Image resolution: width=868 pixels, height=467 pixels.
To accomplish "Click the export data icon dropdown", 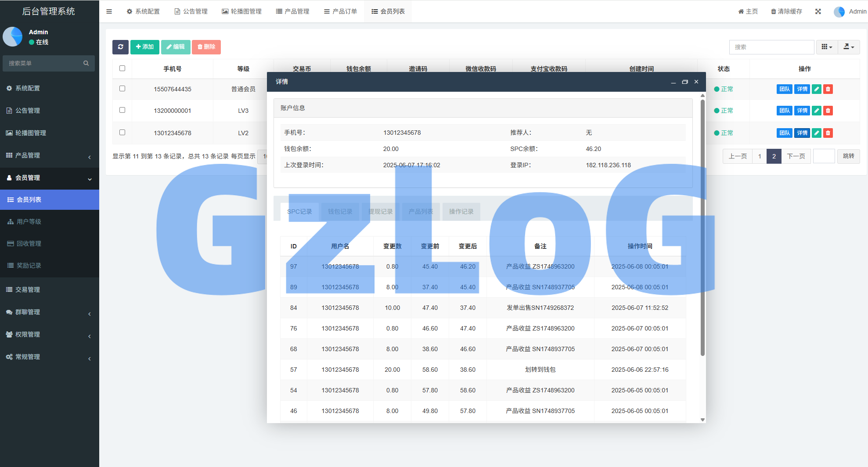I will (x=849, y=47).
